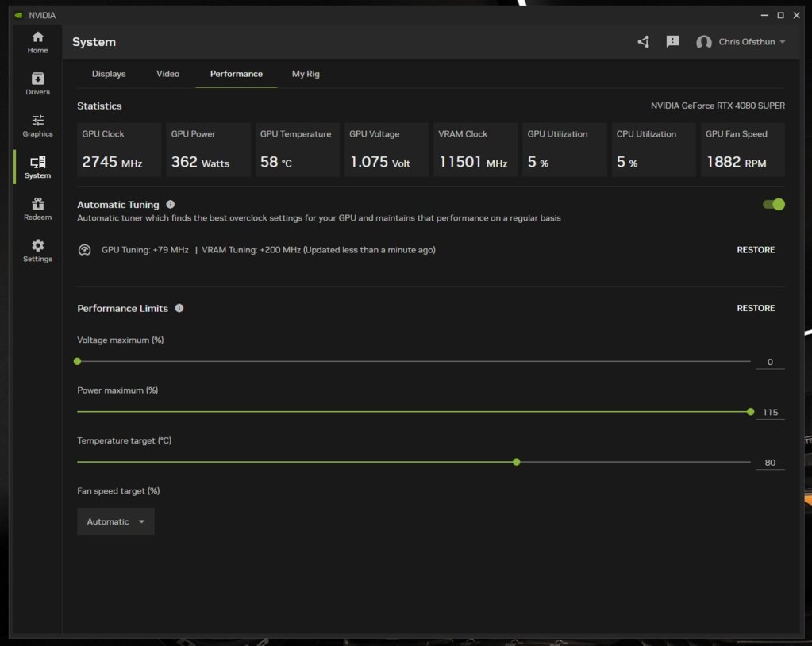This screenshot has height=646, width=812.
Task: Click the Temperature target slider handle
Action: tap(516, 462)
